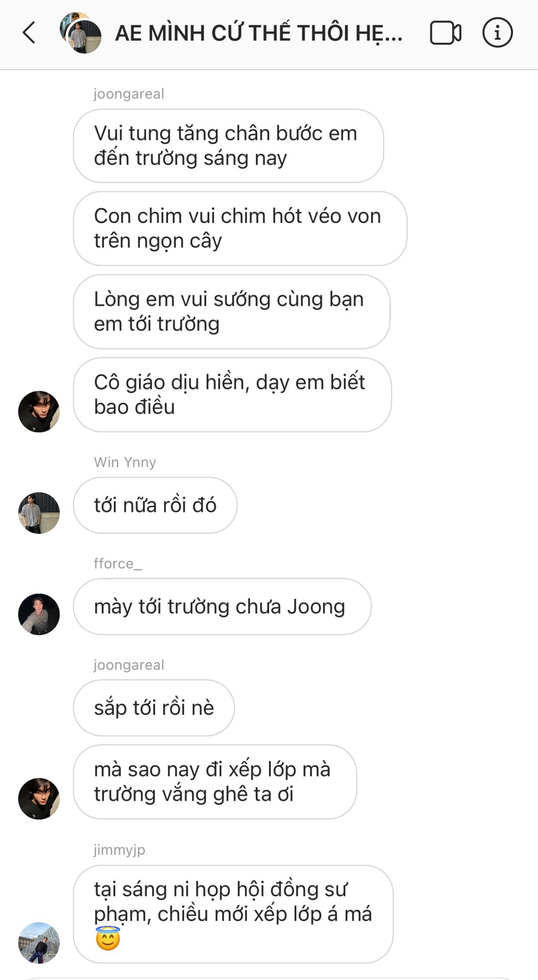Viewport: 538px width, 980px height.
Task: Tap the back arrow icon
Action: (x=29, y=33)
